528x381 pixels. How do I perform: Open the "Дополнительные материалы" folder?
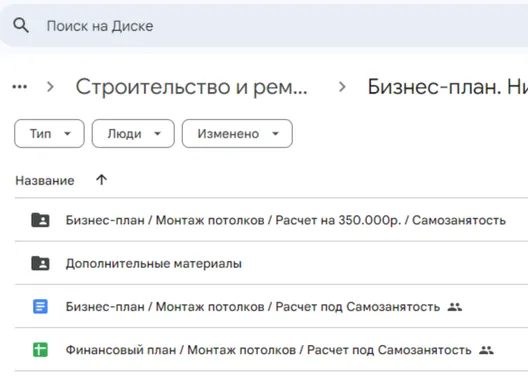[154, 263]
